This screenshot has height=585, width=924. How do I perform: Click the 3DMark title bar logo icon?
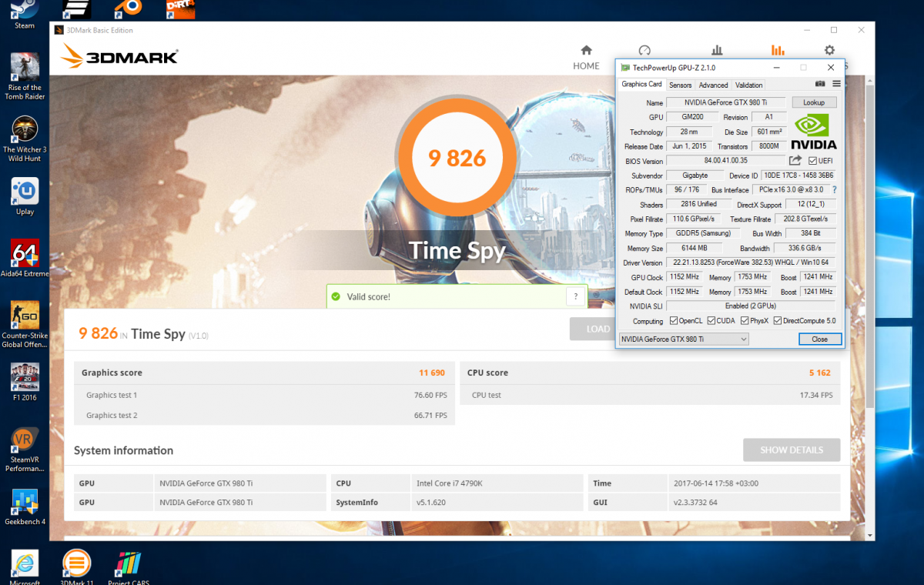click(59, 30)
